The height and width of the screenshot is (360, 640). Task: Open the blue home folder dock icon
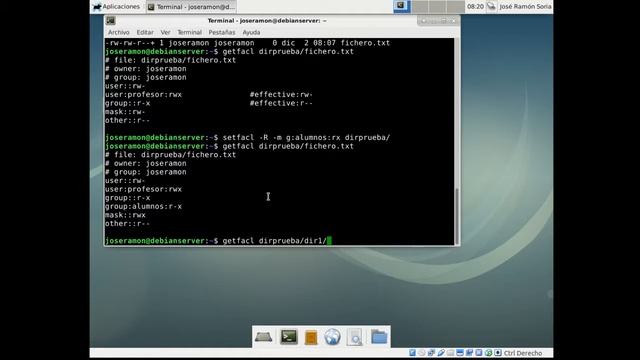pyautogui.click(x=379, y=337)
